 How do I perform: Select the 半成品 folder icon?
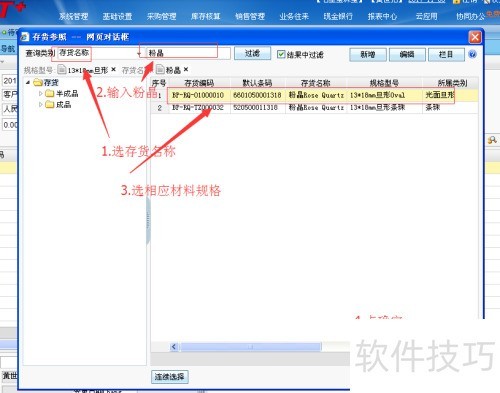(x=50, y=93)
